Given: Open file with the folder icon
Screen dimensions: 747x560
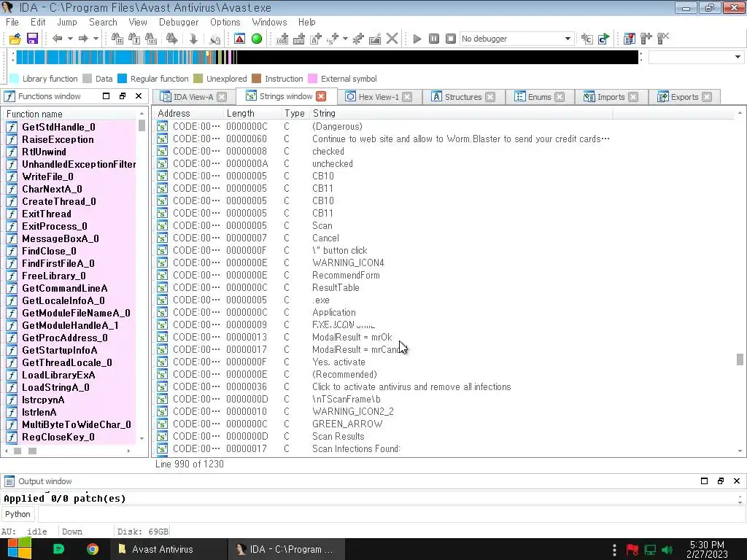Looking at the screenshot, I should (15, 39).
